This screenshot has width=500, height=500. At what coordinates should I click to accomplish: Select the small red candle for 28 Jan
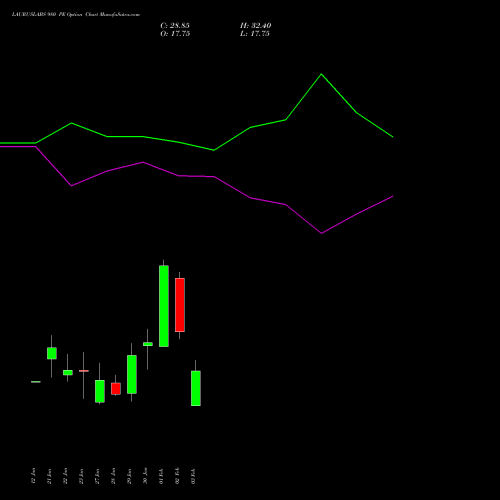point(116,389)
